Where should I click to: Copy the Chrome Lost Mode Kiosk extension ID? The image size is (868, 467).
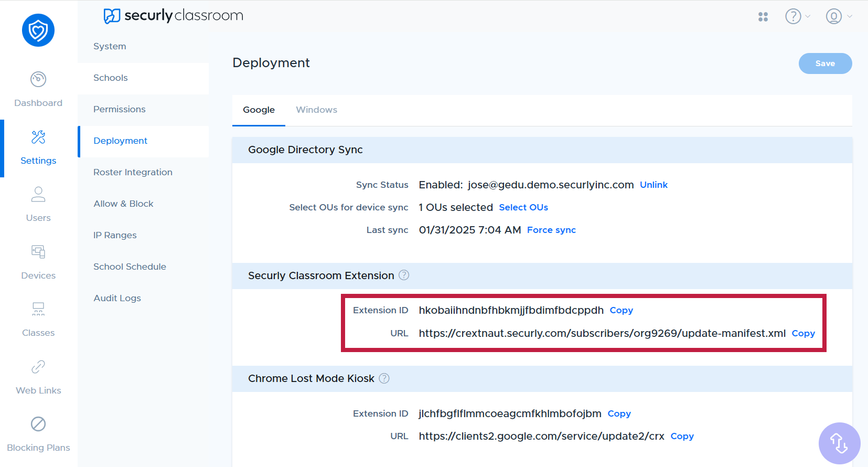pyautogui.click(x=619, y=413)
